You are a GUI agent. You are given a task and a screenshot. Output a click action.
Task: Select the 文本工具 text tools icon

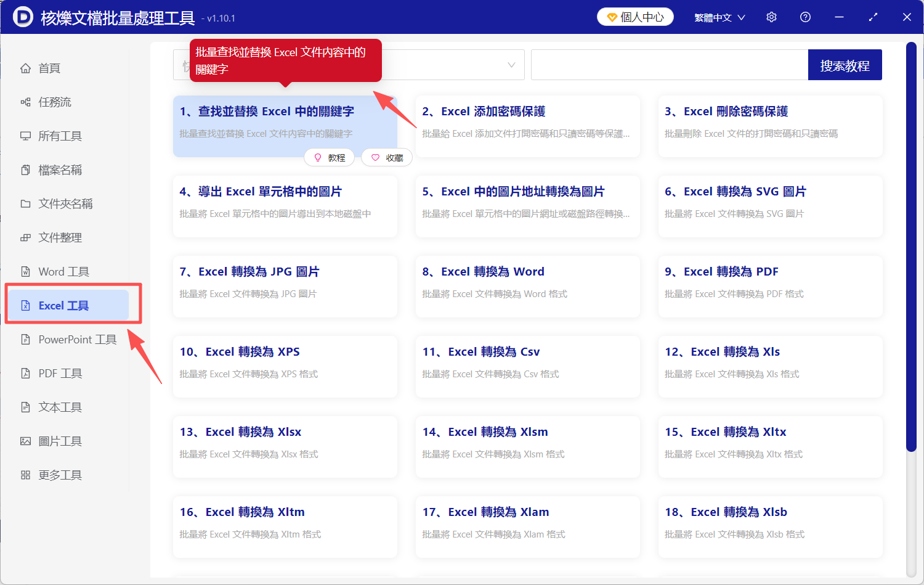tap(25, 407)
